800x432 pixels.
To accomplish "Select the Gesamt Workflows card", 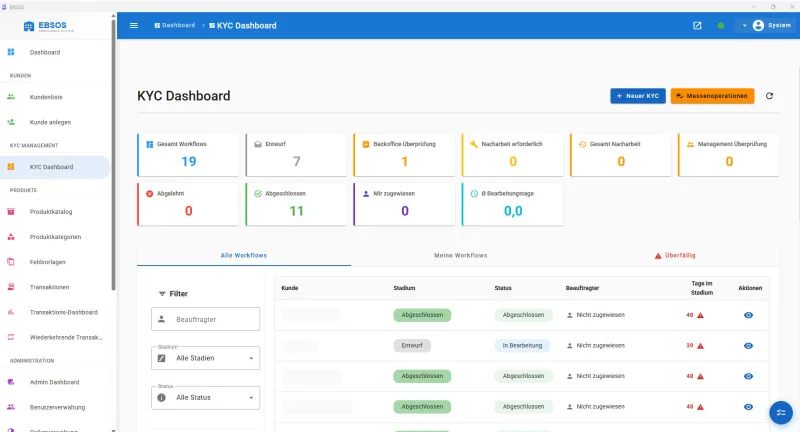I will pos(188,155).
